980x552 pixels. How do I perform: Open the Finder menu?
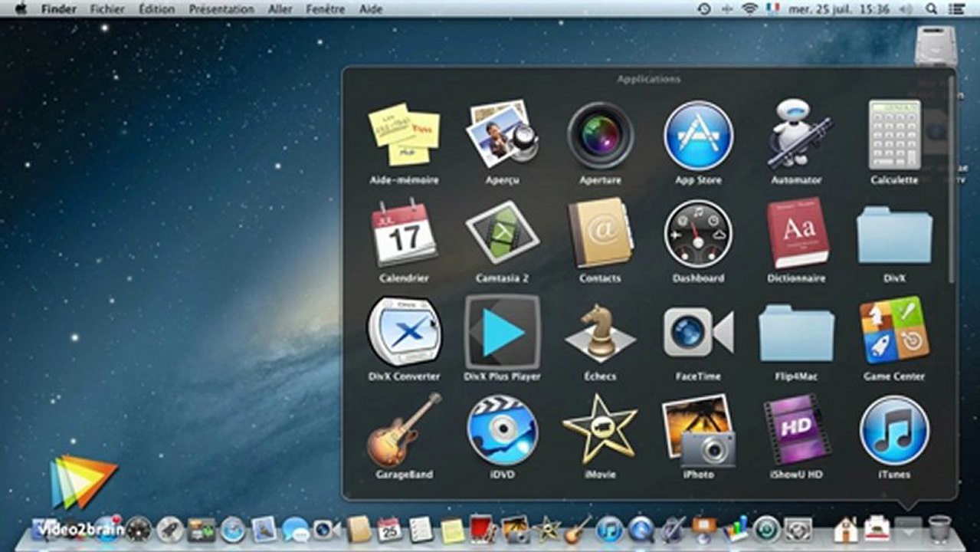pos(58,9)
